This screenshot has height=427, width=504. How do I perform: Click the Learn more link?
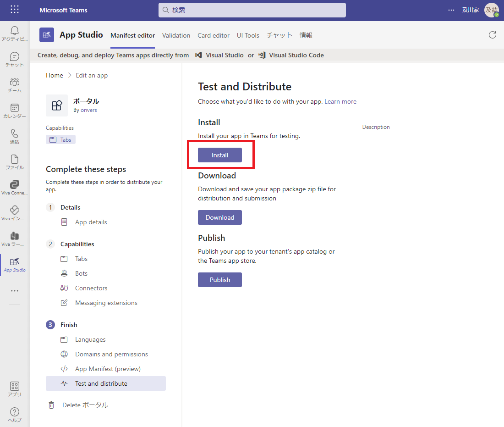tap(340, 101)
